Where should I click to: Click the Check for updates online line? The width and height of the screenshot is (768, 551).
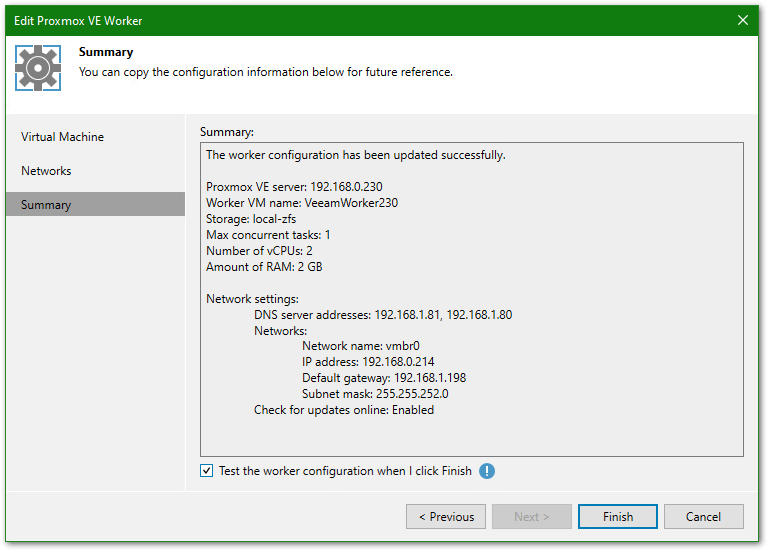(x=344, y=410)
